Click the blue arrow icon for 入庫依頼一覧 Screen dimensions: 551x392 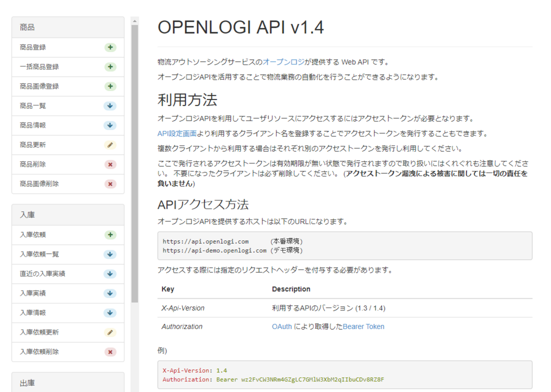pyautogui.click(x=110, y=254)
